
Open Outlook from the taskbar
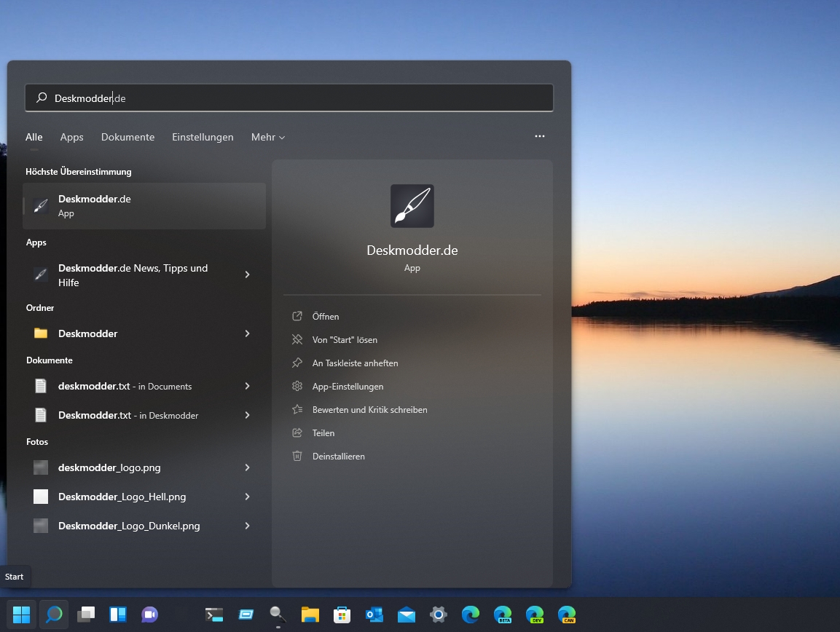pos(374,615)
